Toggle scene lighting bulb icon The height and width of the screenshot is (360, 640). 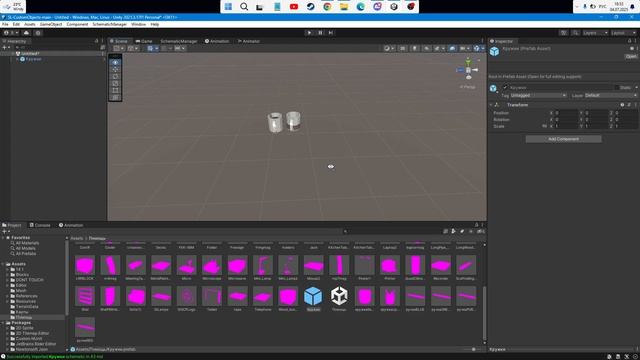point(415,48)
